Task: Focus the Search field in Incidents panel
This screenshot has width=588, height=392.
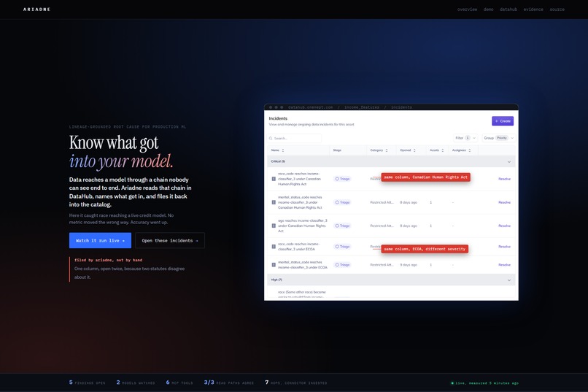Action: [295, 139]
